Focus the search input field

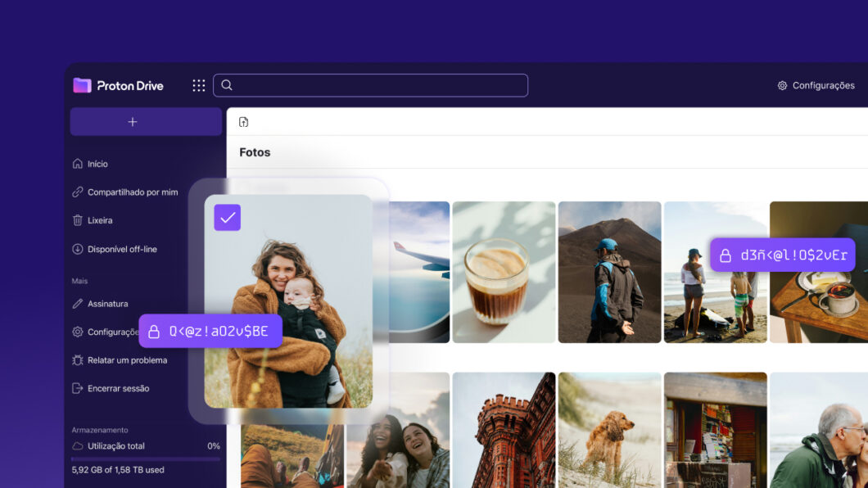[x=377, y=85]
